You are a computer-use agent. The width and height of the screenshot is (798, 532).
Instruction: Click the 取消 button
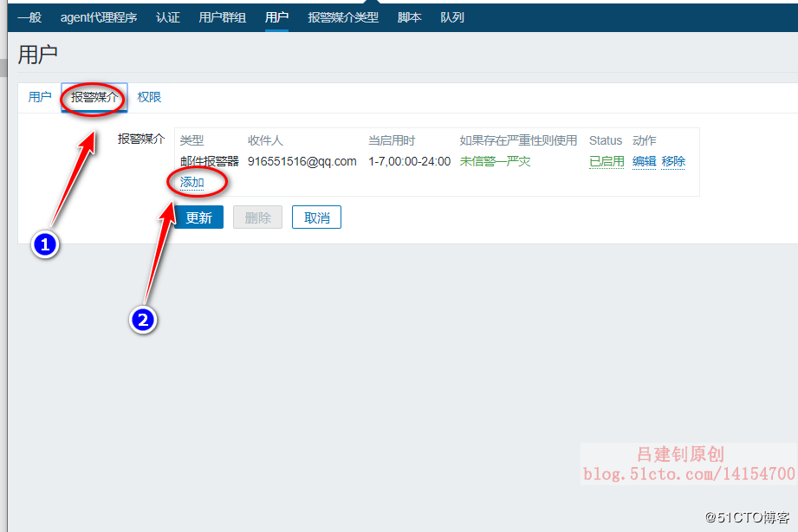click(x=316, y=217)
